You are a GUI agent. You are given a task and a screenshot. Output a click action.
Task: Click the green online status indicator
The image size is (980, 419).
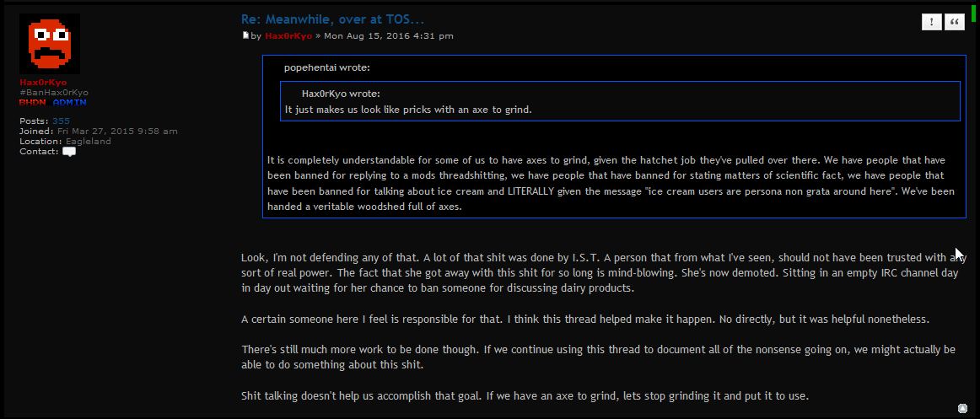[x=974, y=13]
